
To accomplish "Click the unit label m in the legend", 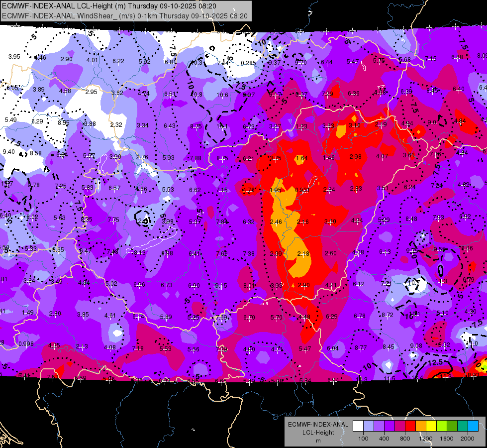I will click(x=318, y=441).
